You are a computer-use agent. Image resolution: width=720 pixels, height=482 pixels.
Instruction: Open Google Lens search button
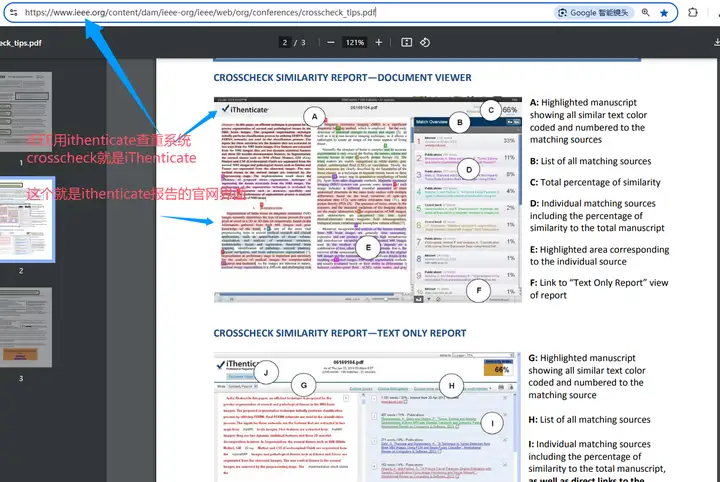pos(594,13)
